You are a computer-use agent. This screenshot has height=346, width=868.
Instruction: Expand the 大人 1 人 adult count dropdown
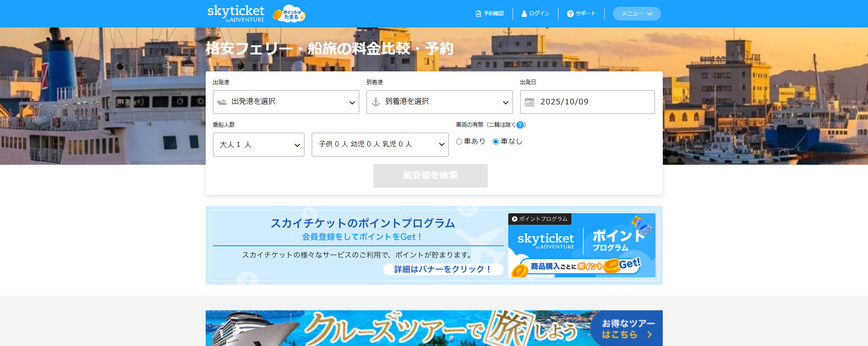(259, 145)
